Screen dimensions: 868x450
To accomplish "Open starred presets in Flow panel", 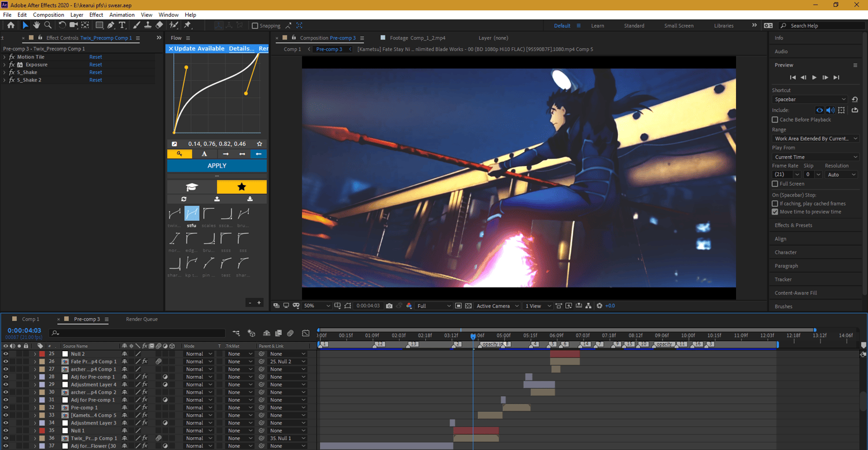I will tap(242, 187).
